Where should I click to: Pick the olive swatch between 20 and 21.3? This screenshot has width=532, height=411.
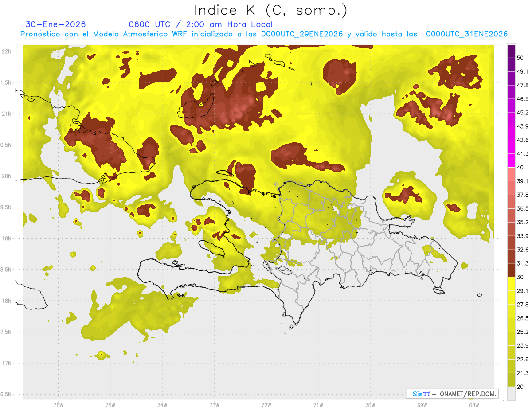pos(511,380)
